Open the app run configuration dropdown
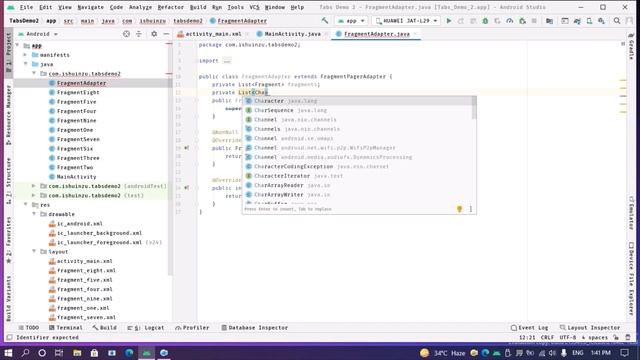 (x=351, y=20)
